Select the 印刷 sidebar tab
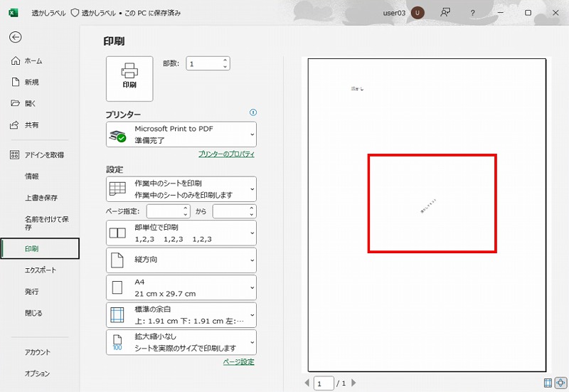This screenshot has height=392, width=569. pyautogui.click(x=40, y=248)
